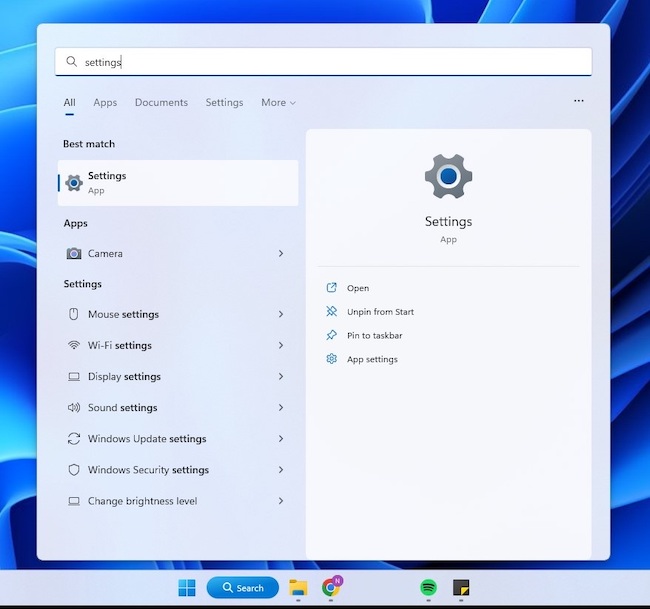Select the Display settings result text
This screenshot has width=650, height=609.
pyautogui.click(x=124, y=376)
